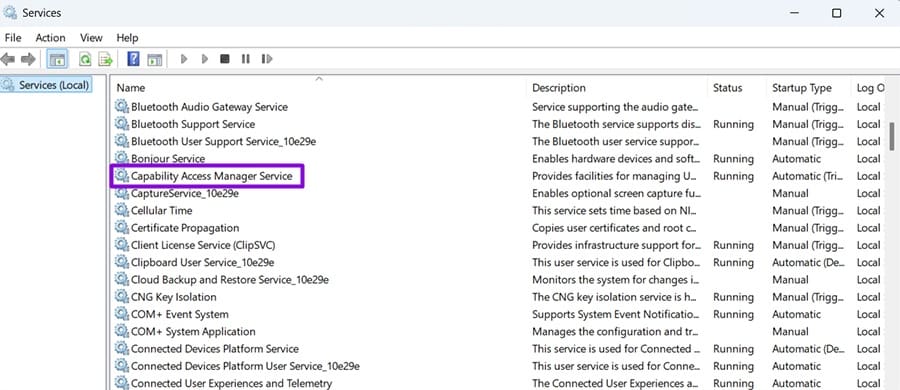Open the Help menu
Image resolution: width=900 pixels, height=390 pixels.
127,38
